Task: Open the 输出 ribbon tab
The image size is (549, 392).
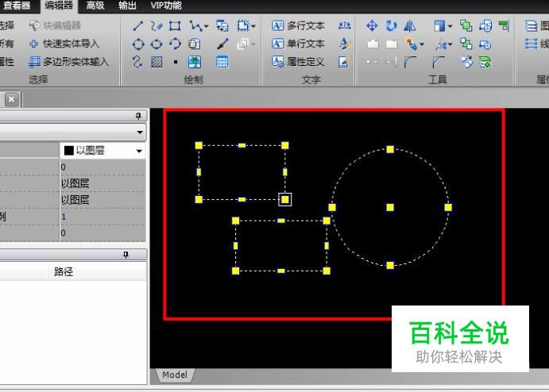Action: tap(127, 6)
